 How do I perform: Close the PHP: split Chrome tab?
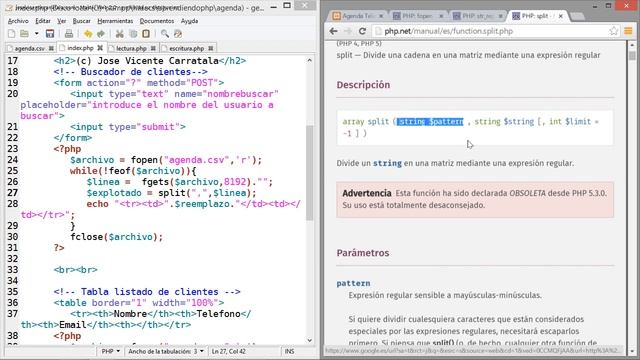pyautogui.click(x=561, y=16)
